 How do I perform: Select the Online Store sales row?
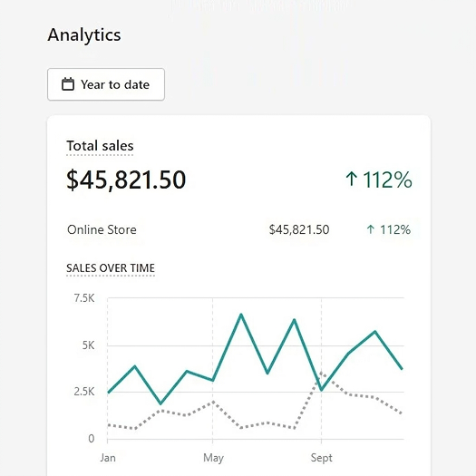click(238, 229)
